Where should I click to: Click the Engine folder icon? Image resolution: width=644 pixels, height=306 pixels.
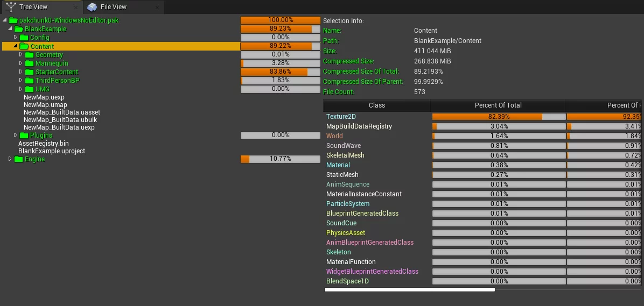pos(19,159)
